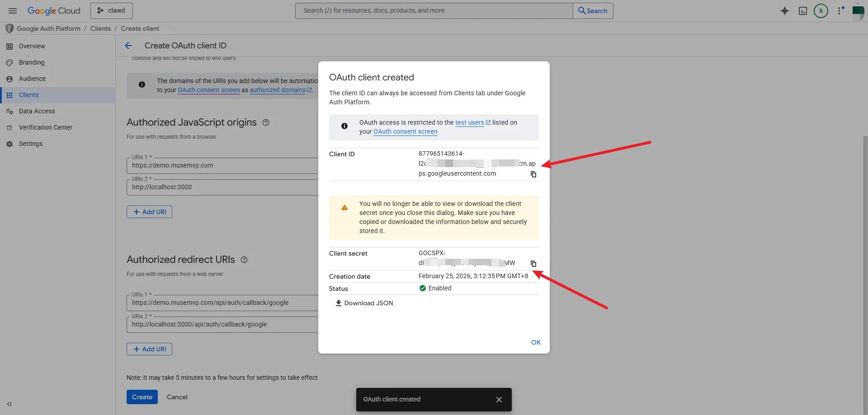Copy the Client secret value

point(533,264)
